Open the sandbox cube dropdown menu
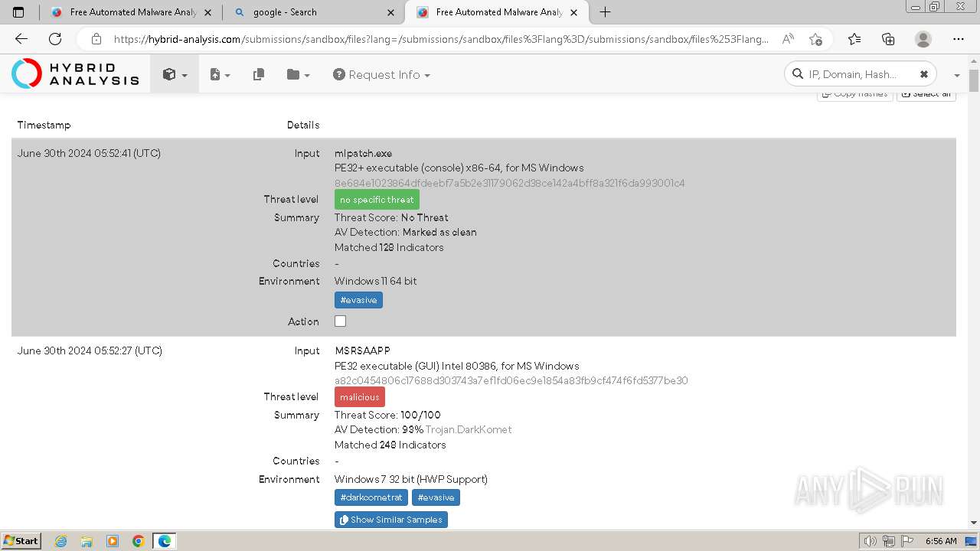Image resolution: width=980 pixels, height=551 pixels. 175,74
